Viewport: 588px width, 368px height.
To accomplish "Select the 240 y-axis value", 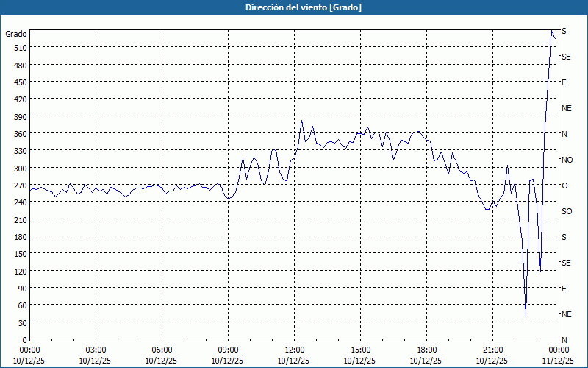I will tap(21, 202).
